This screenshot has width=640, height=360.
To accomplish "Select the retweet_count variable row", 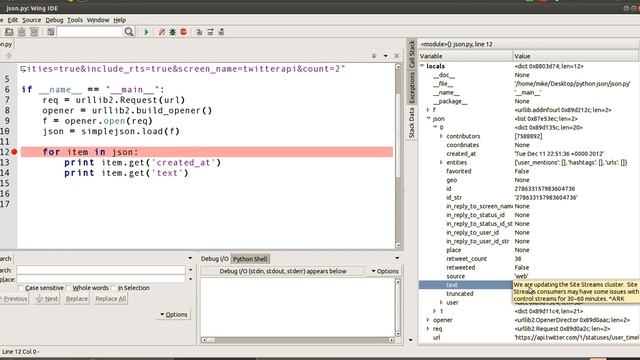I will [x=529, y=259].
